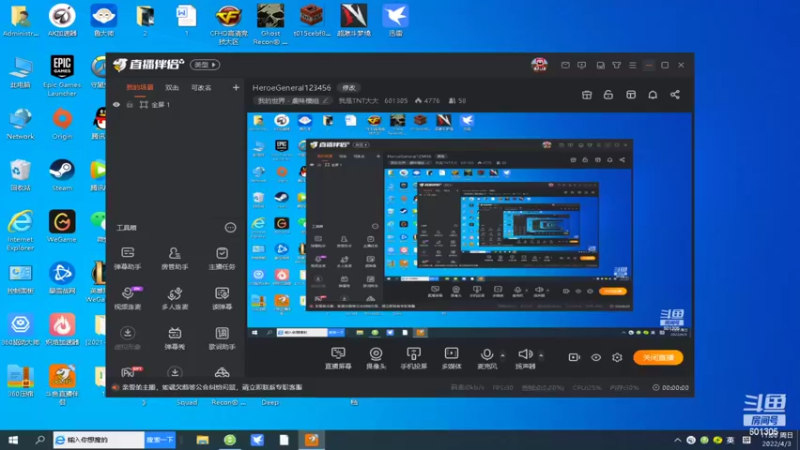The height and width of the screenshot is (450, 800).
Task: Open the PK tool in toolbox
Action: pyautogui.click(x=131, y=371)
